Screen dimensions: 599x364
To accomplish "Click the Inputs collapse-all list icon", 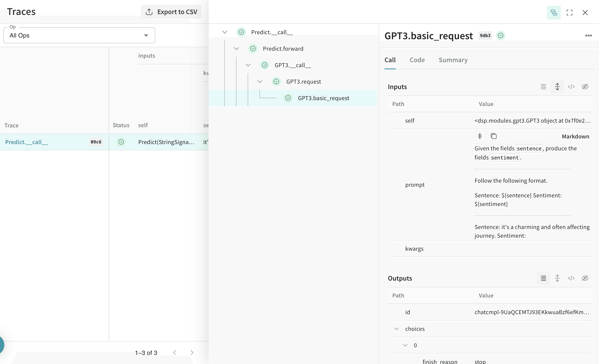I will click(543, 87).
